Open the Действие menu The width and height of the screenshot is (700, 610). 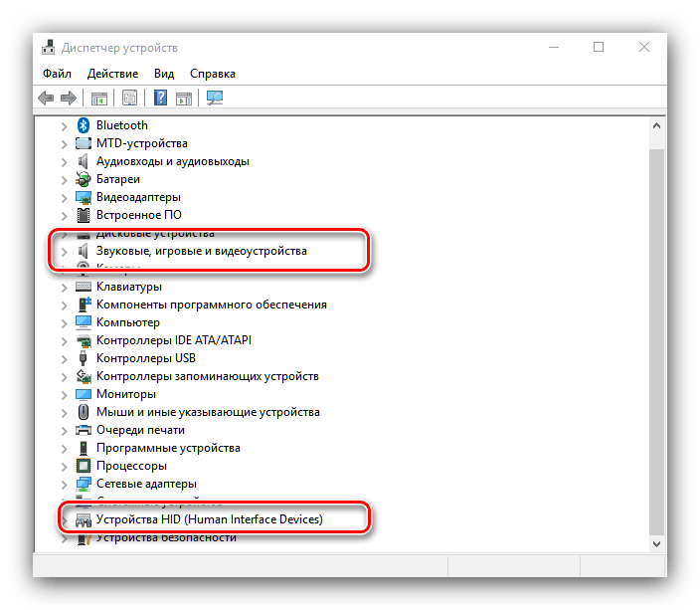(x=112, y=74)
